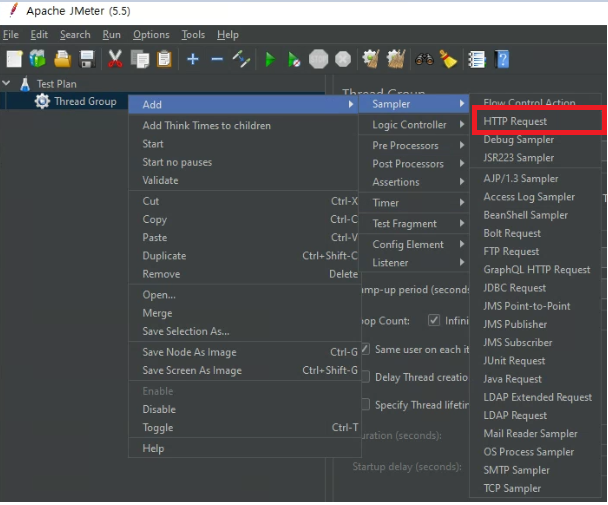Click the Search binoculars icon
This screenshot has width=608, height=505.
point(424,59)
